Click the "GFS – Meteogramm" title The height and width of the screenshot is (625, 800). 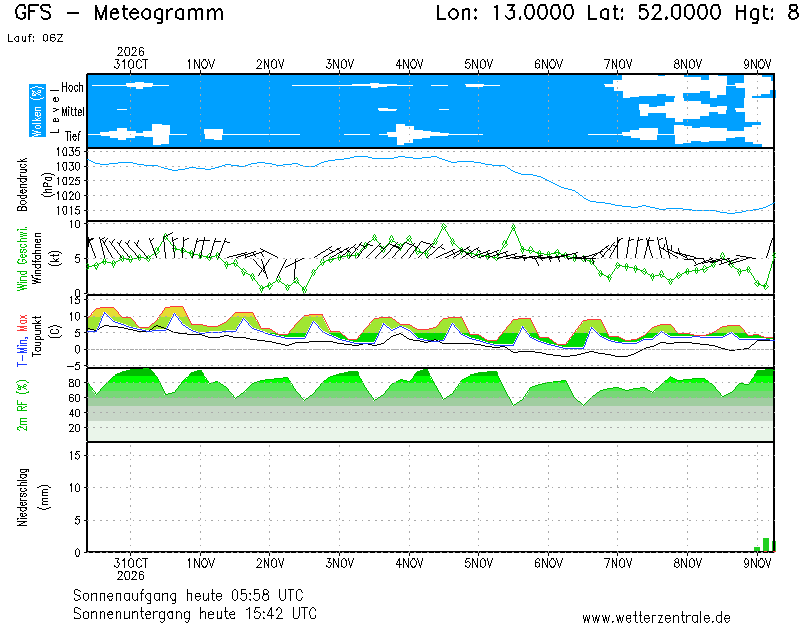click(119, 13)
